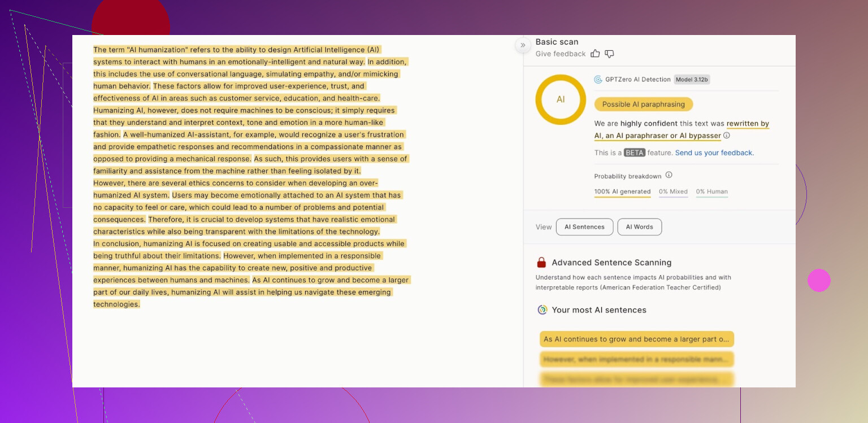Click info icon next to Probability breakdown
Viewport: 868px width, 423px height.
[x=669, y=175]
